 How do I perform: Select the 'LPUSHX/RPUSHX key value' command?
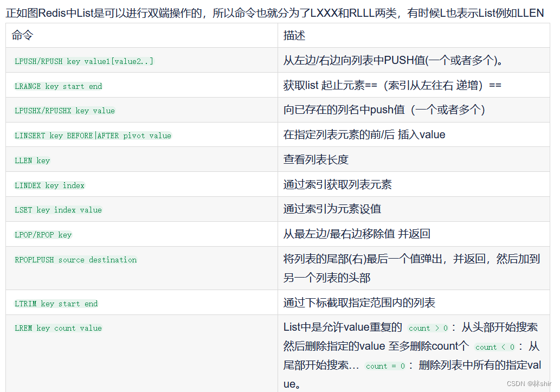pyautogui.click(x=65, y=111)
